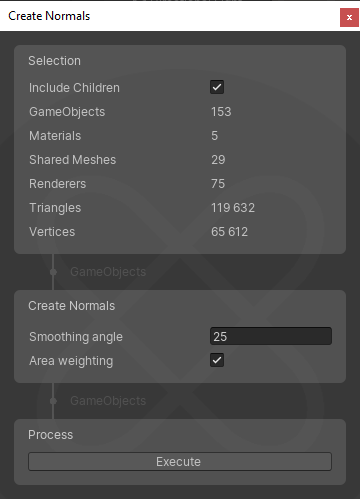This screenshot has height=499, width=360.
Task: Close the Create Normals window
Action: point(349,17)
